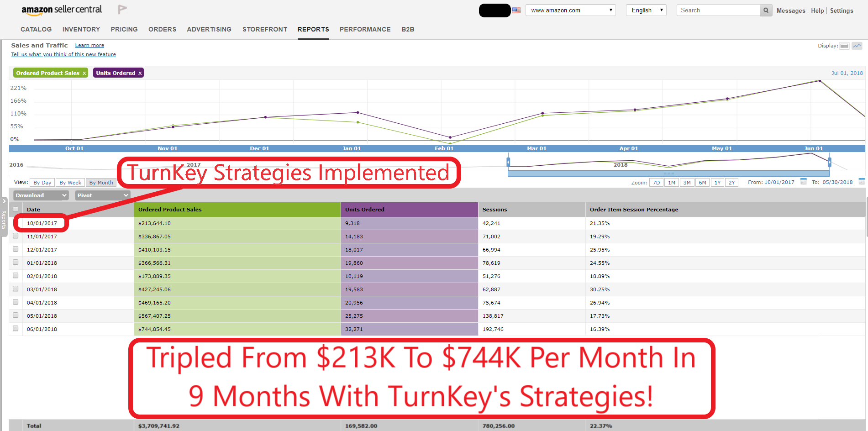Open the Advertising menu
Viewport: 868px width, 431px height.
(209, 29)
